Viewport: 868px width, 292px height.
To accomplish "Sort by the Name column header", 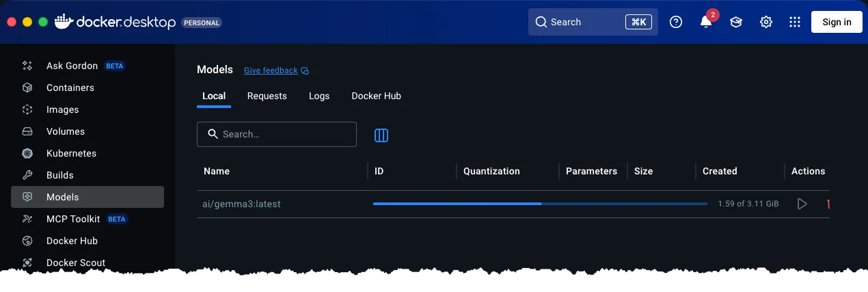I will point(217,171).
